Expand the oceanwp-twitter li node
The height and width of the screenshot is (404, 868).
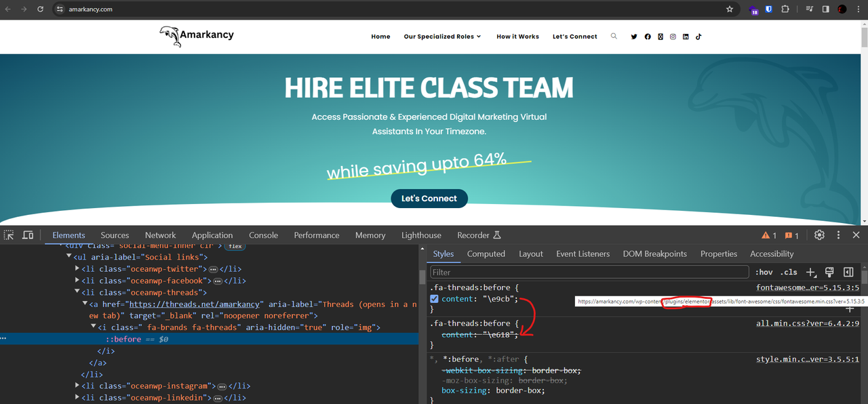(77, 269)
